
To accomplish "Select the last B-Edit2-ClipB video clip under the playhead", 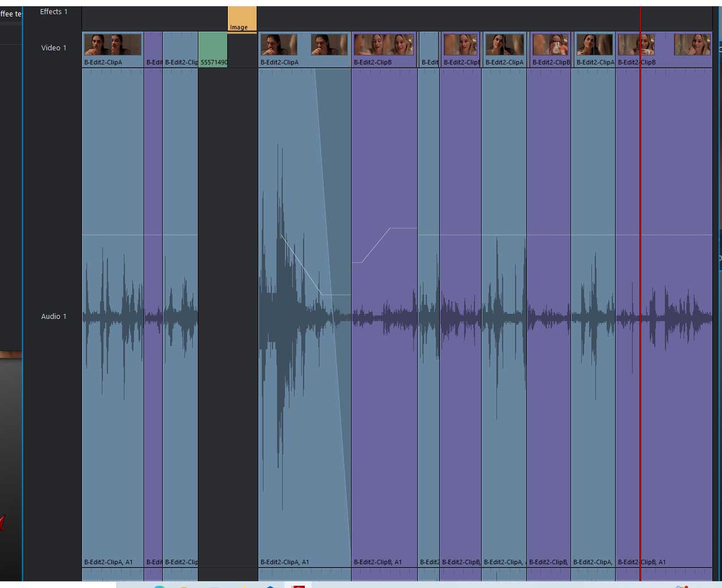I will pyautogui.click(x=664, y=50).
